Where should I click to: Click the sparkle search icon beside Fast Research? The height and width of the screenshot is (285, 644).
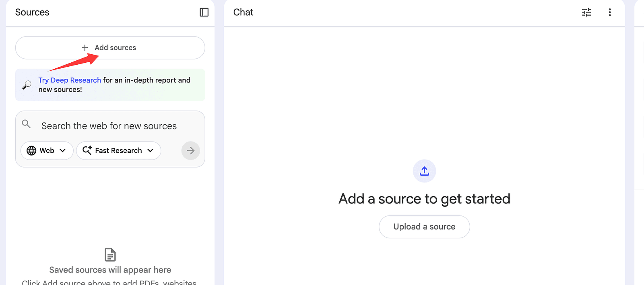click(87, 150)
